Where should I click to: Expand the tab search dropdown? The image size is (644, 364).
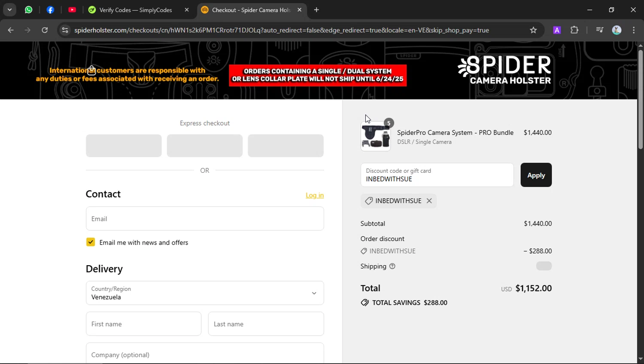click(9, 10)
